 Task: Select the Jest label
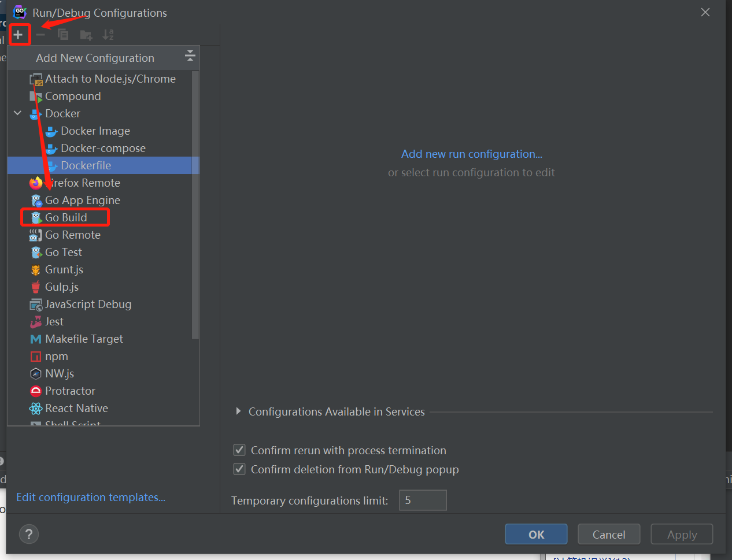54,321
